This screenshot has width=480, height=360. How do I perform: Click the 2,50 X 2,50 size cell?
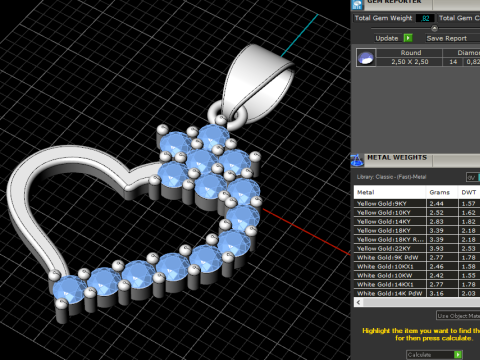[x=410, y=62]
